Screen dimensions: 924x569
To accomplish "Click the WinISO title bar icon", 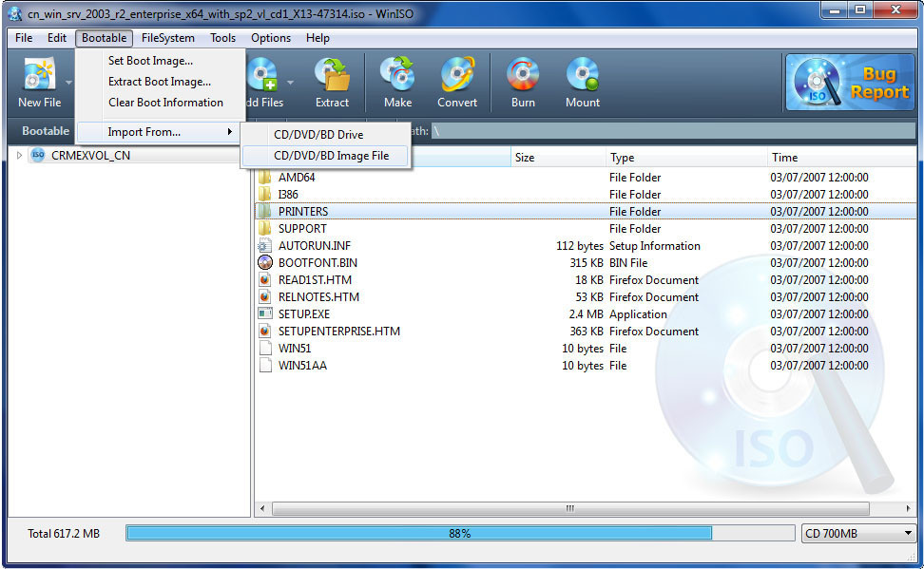I will tap(14, 13).
